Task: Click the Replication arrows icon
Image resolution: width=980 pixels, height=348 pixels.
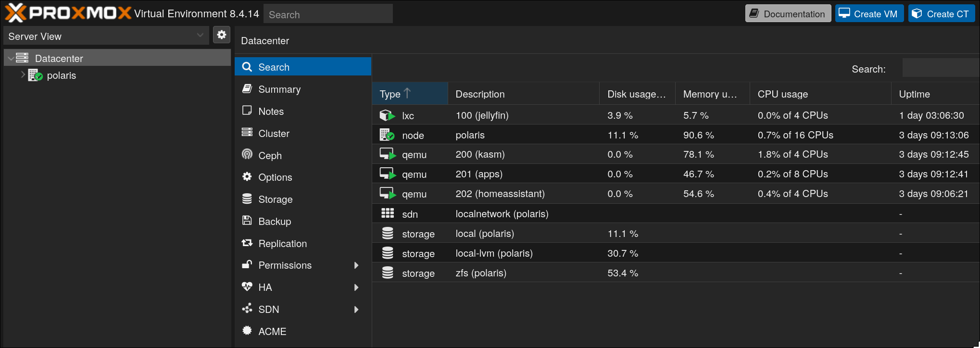Action: tap(247, 243)
